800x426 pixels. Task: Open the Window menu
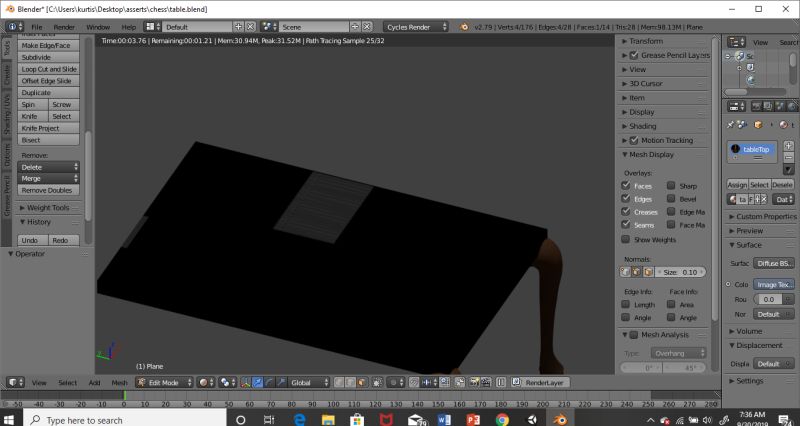click(x=98, y=27)
